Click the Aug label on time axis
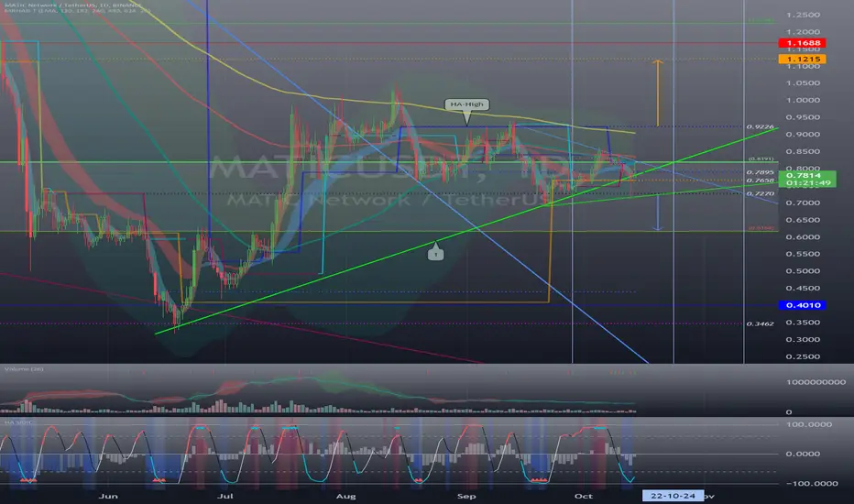The height and width of the screenshot is (504, 854). pyautogui.click(x=345, y=496)
